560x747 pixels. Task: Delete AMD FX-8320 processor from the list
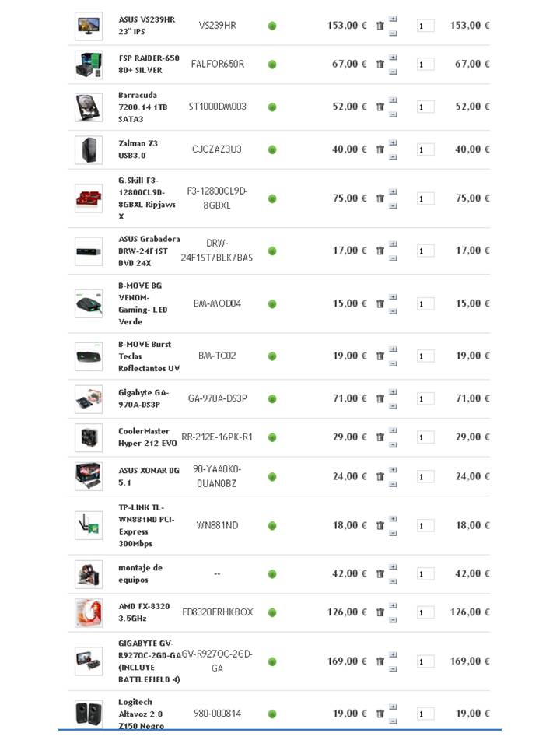380,612
